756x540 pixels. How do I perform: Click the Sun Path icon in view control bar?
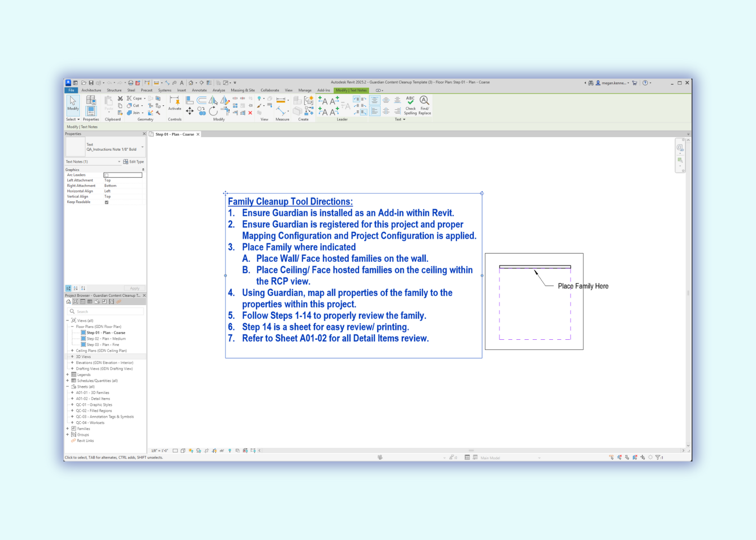(191, 450)
